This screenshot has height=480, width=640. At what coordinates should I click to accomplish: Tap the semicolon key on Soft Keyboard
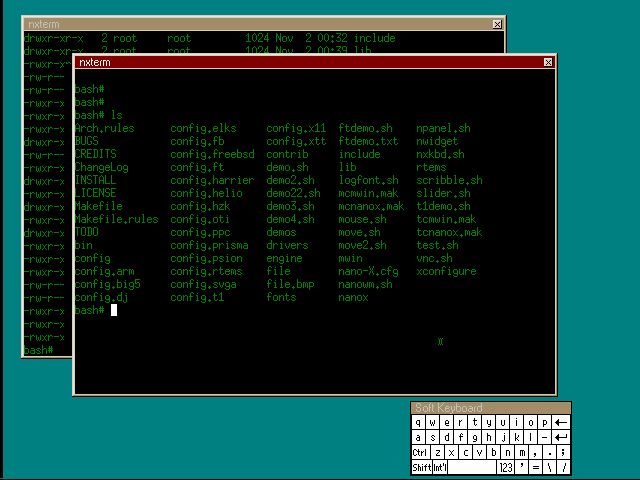(x=563, y=452)
